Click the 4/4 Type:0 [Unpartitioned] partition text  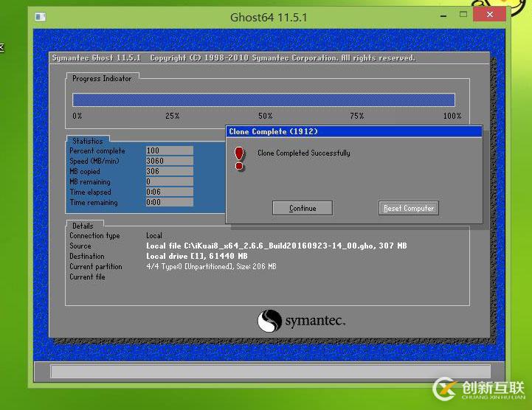click(211, 266)
